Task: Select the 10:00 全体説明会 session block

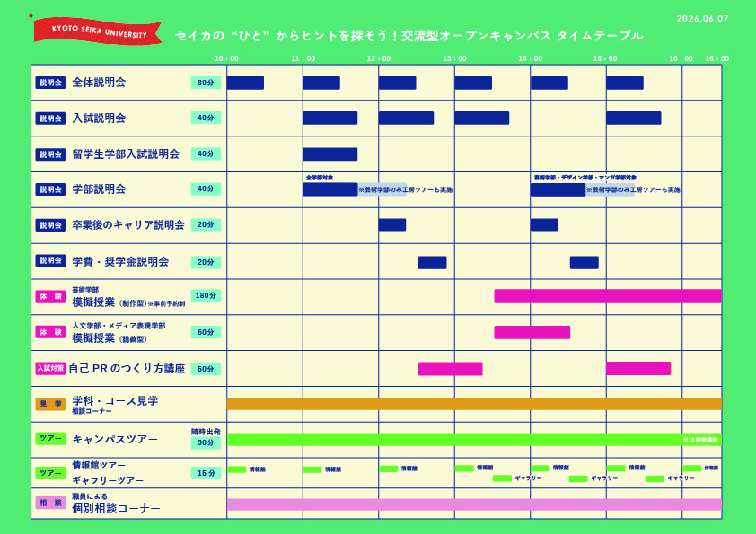Action: 245,83
